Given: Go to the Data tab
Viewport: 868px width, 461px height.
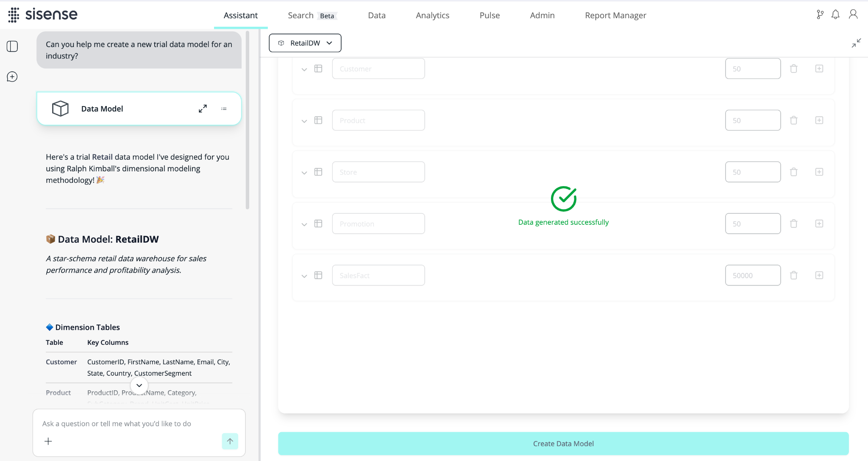Looking at the screenshot, I should tap(377, 15).
